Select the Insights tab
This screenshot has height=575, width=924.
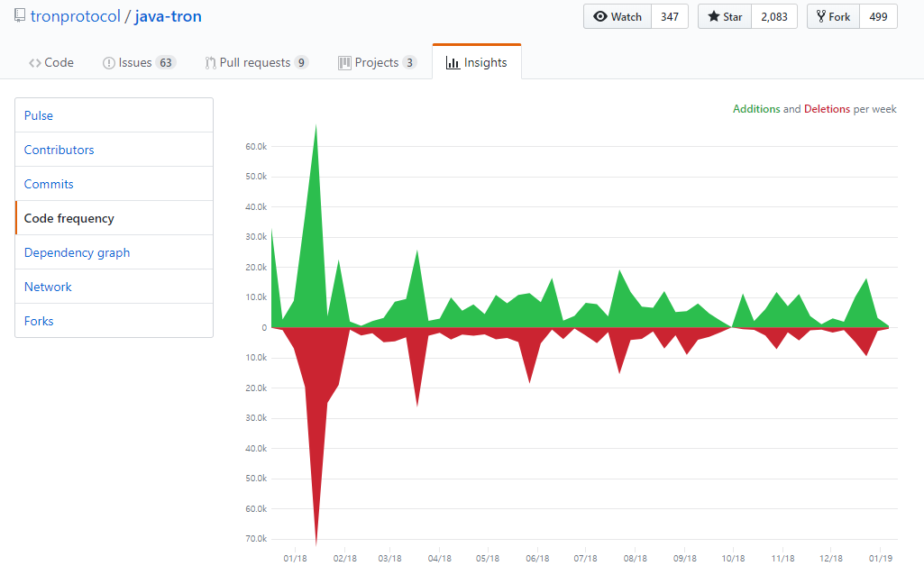[x=477, y=62]
